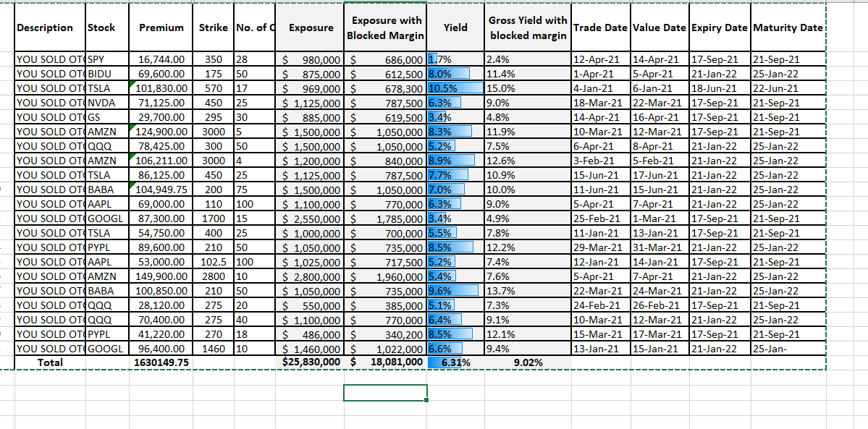
Task: Select the SPY stock cell
Action: pos(107,59)
